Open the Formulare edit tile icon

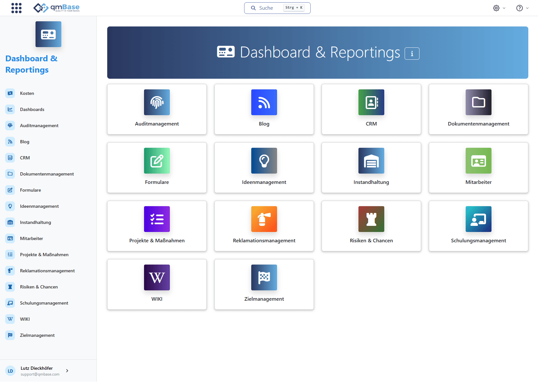pyautogui.click(x=157, y=161)
